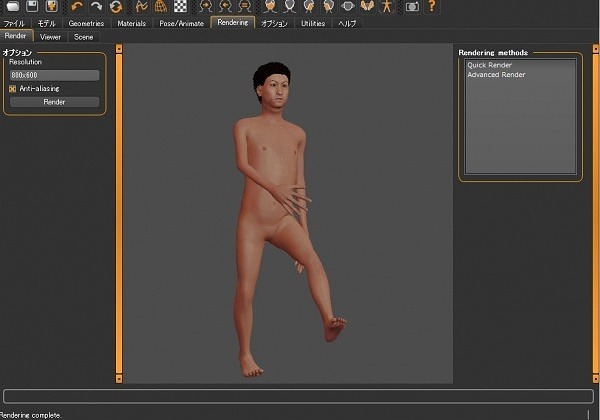Toggle the Anti-aliasing checkbox

(x=12, y=89)
